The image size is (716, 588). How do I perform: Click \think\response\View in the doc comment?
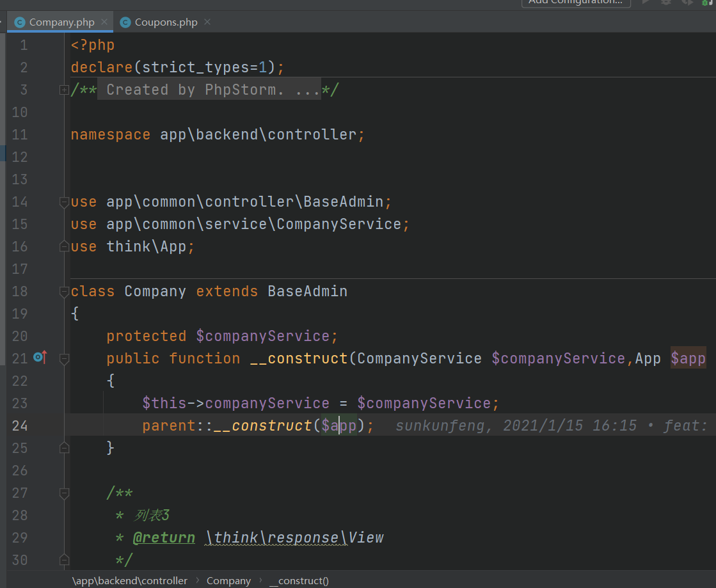coord(294,538)
